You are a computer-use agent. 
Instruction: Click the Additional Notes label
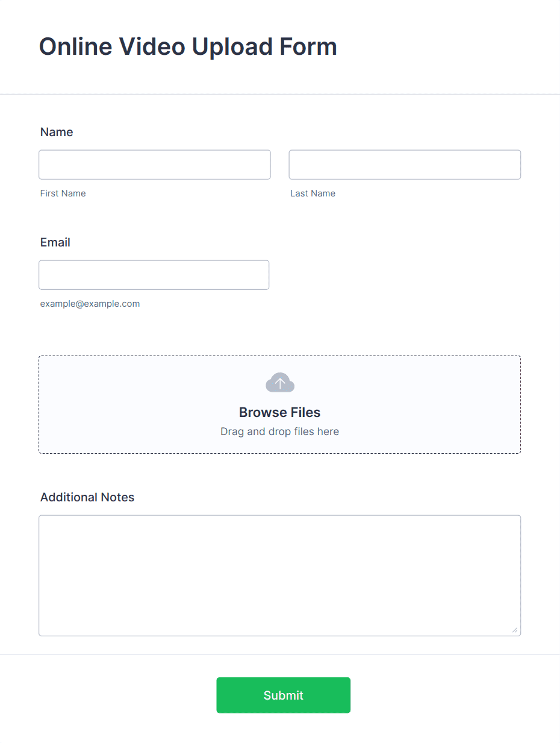(87, 497)
